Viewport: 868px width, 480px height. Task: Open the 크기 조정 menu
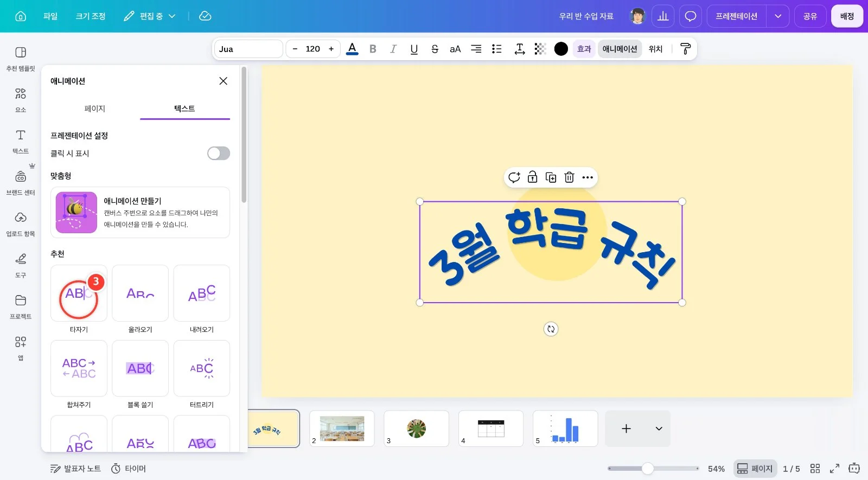(91, 16)
